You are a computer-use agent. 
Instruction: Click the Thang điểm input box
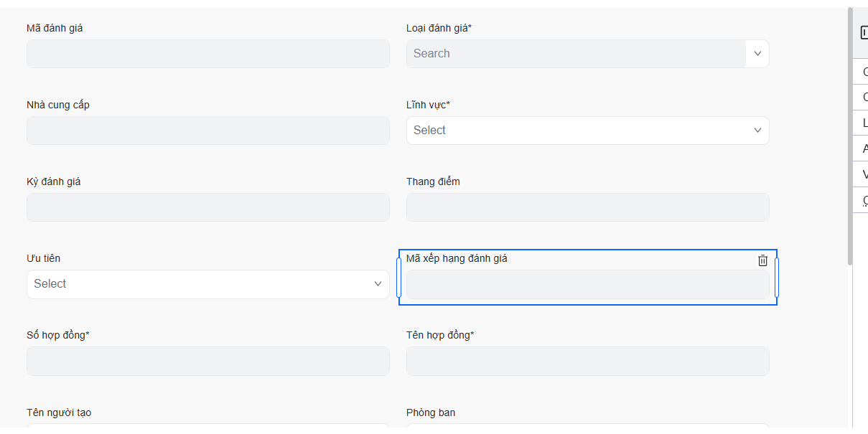pyautogui.click(x=587, y=207)
